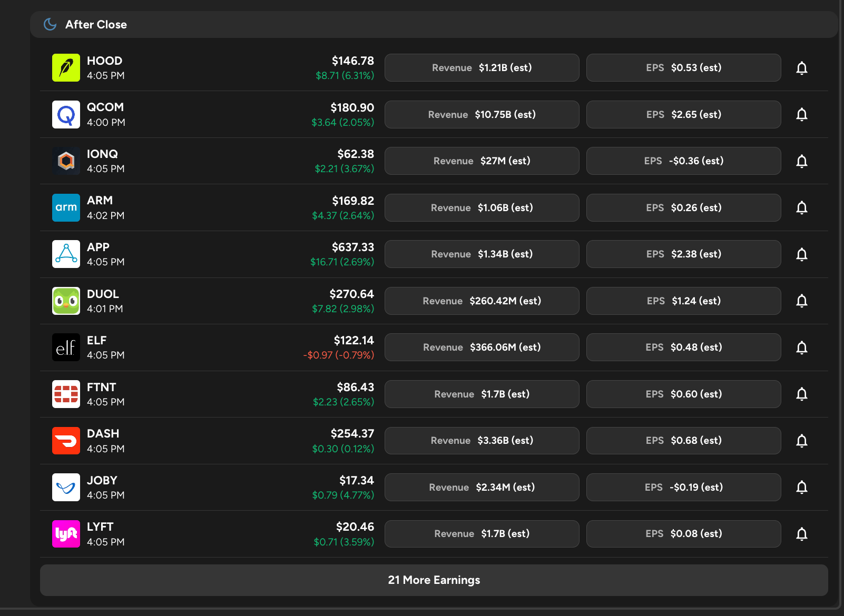Set an earnings alert bell for HOOD
844x616 pixels.
point(802,68)
